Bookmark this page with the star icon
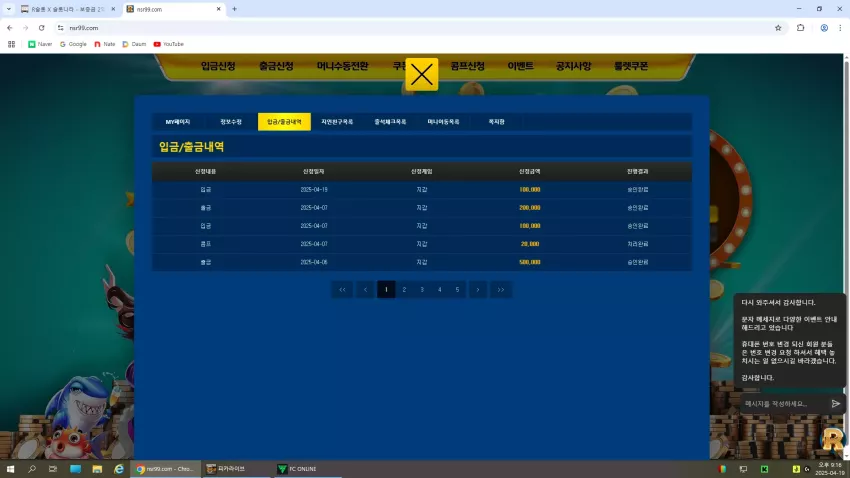 tap(778, 28)
